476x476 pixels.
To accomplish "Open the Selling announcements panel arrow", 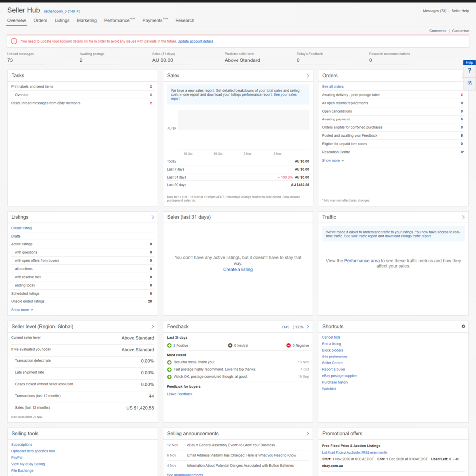I will [x=308, y=434].
